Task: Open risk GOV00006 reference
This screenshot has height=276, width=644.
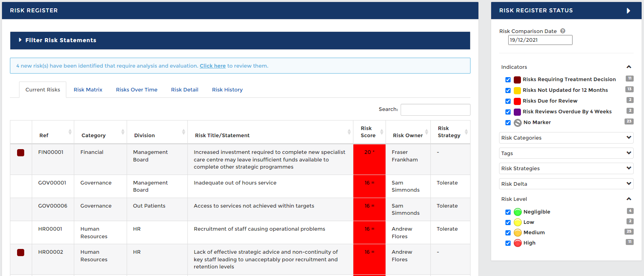Action: coord(53,206)
